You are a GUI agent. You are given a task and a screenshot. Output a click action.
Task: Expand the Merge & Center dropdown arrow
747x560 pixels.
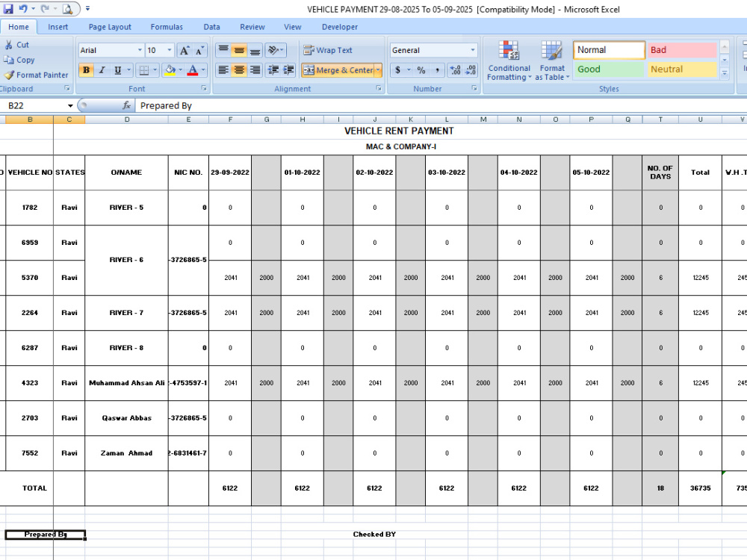point(378,70)
